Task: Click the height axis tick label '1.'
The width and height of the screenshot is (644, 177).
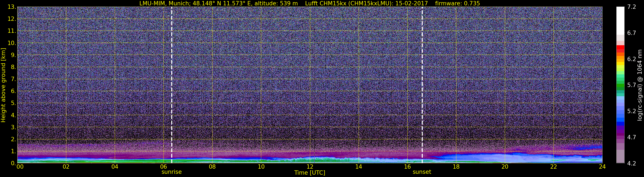Action: click(13, 151)
